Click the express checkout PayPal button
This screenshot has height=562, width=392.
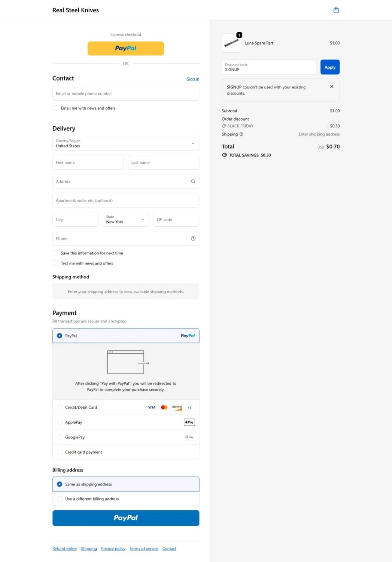tap(126, 48)
